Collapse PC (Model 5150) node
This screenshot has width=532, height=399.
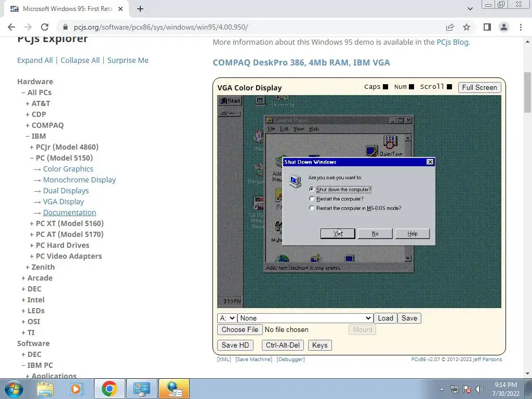pos(61,158)
